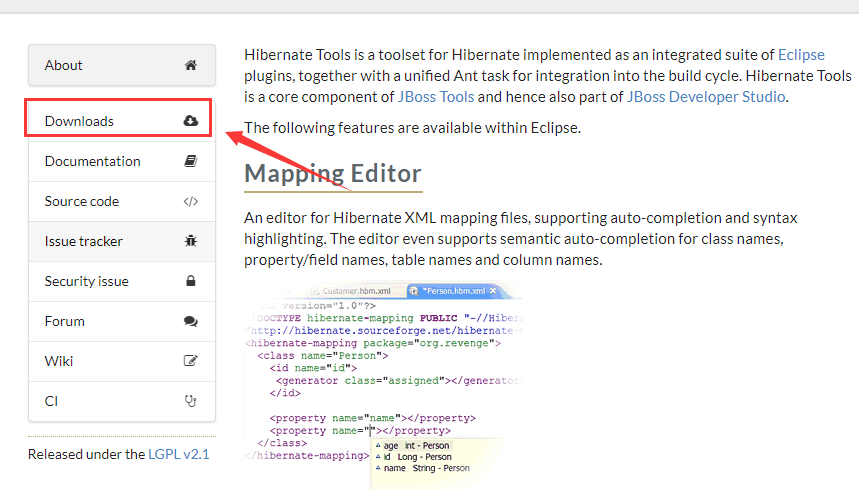Follow the JBoss Tools link
The width and height of the screenshot is (859, 490).
[436, 97]
